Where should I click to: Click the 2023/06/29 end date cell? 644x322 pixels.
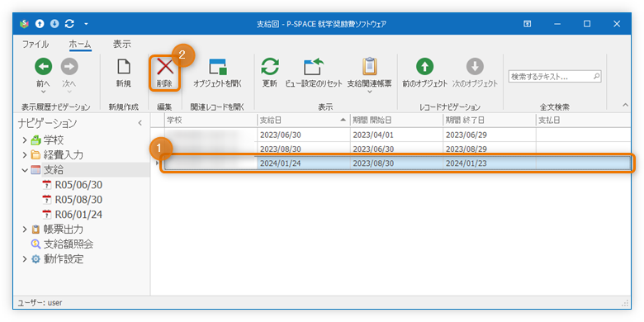point(489,135)
